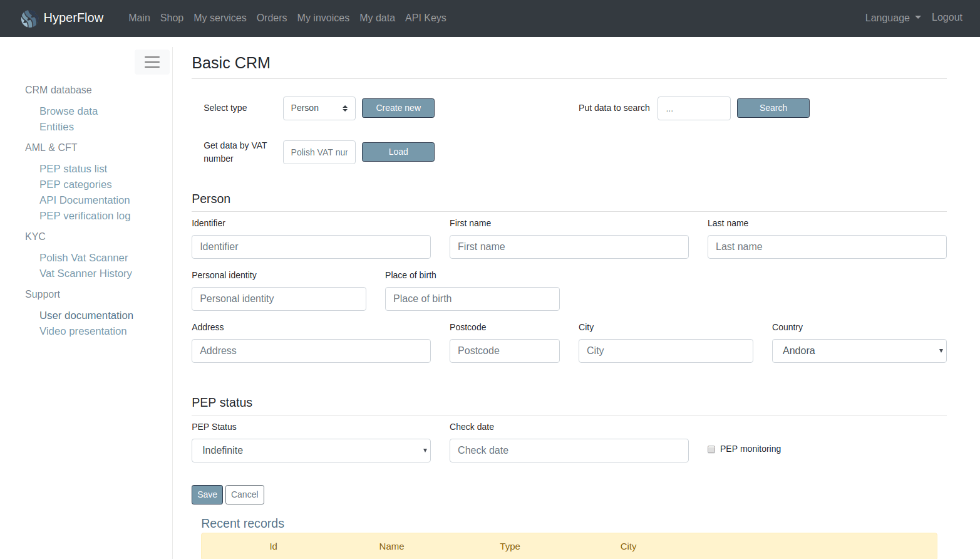Open the Language dropdown

coord(892,18)
